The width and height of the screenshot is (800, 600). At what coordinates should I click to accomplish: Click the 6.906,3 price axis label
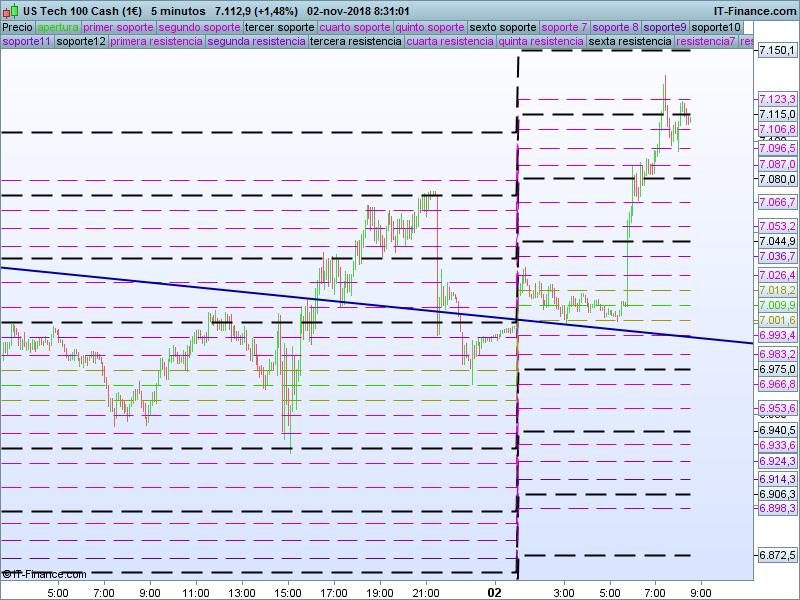[x=777, y=494]
